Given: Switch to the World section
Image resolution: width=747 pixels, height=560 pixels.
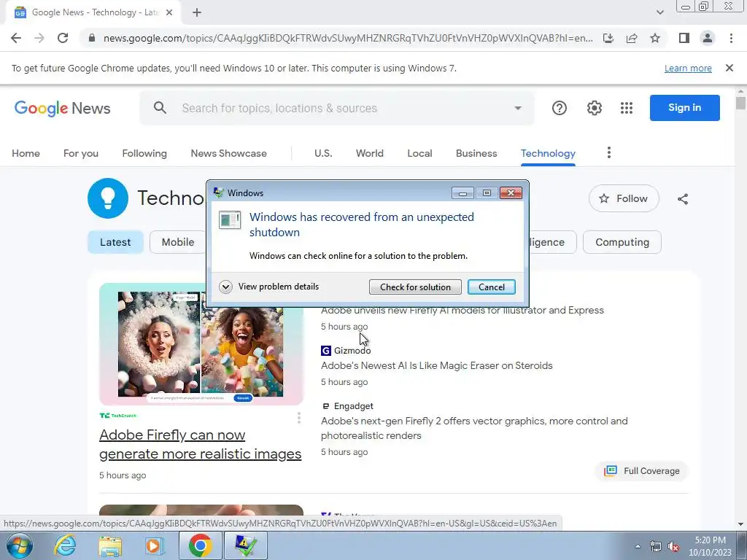Looking at the screenshot, I should coord(370,153).
